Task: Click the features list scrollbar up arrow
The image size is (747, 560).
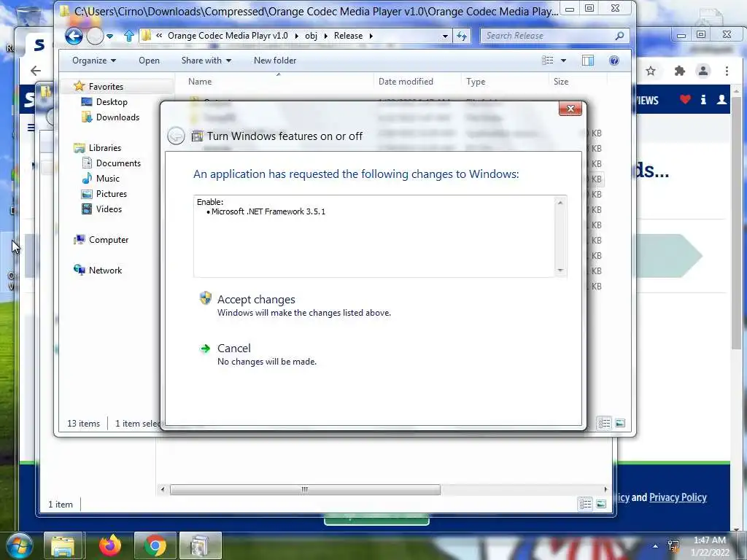Action: pos(560,203)
